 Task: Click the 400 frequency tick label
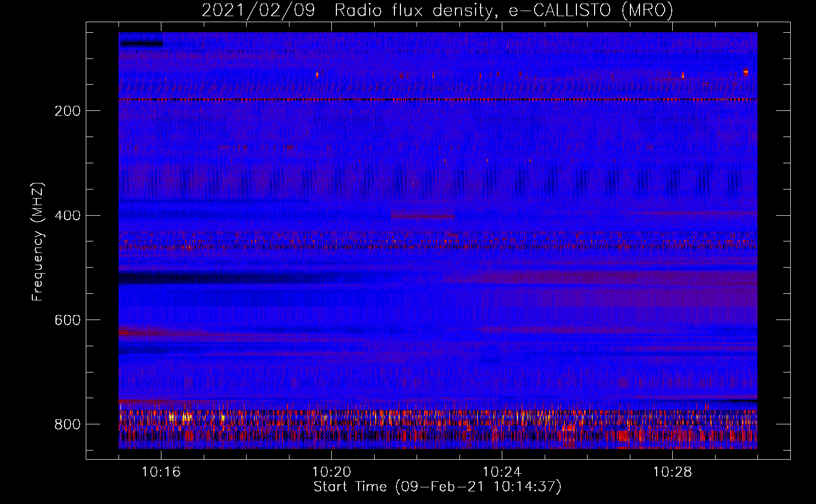click(68, 216)
